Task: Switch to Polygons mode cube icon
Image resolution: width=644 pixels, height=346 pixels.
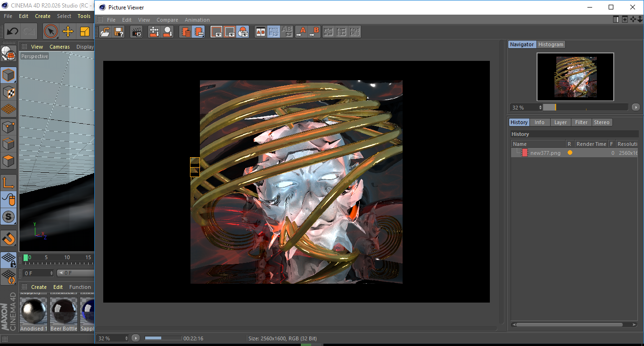Action: pyautogui.click(x=8, y=161)
